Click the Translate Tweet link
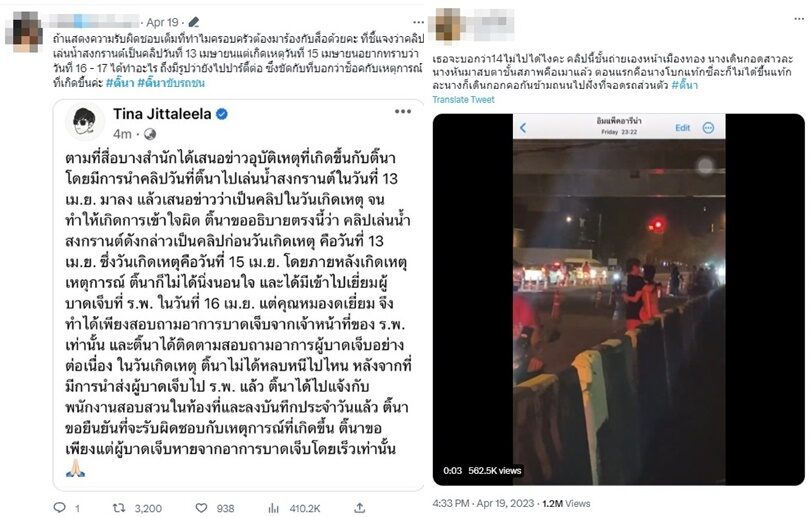Image resolution: width=812 pixels, height=517 pixels. [463, 99]
